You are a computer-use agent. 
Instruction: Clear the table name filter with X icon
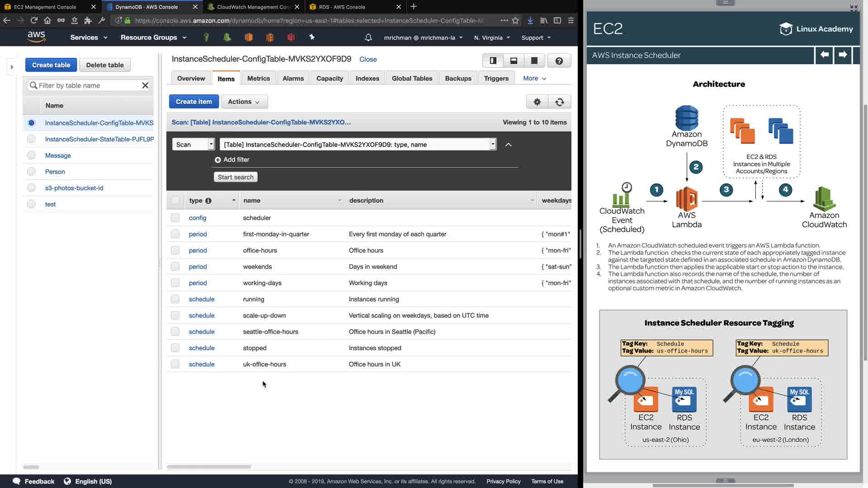[145, 85]
